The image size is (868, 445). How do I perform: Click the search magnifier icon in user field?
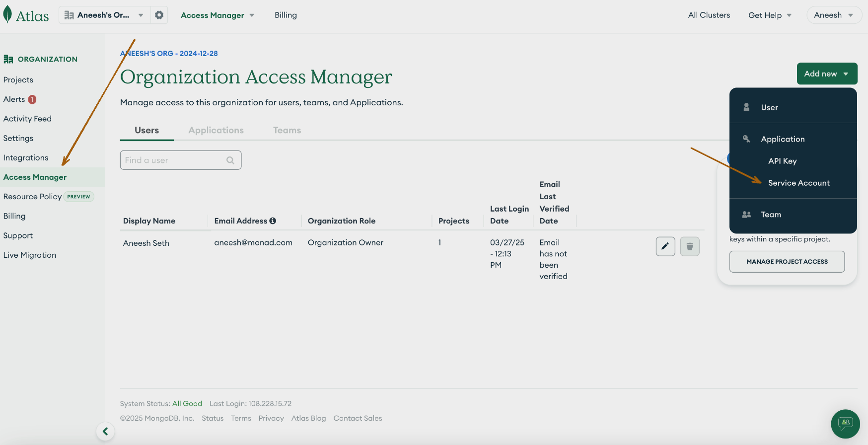point(230,160)
